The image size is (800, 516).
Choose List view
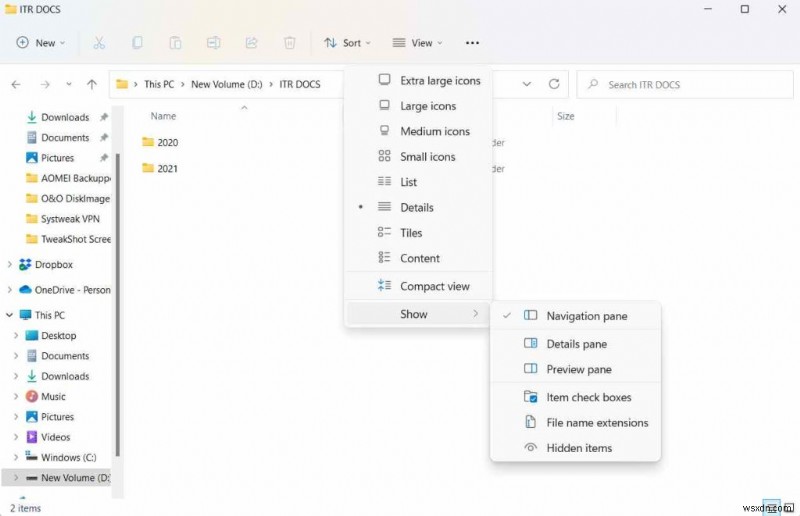click(418, 182)
